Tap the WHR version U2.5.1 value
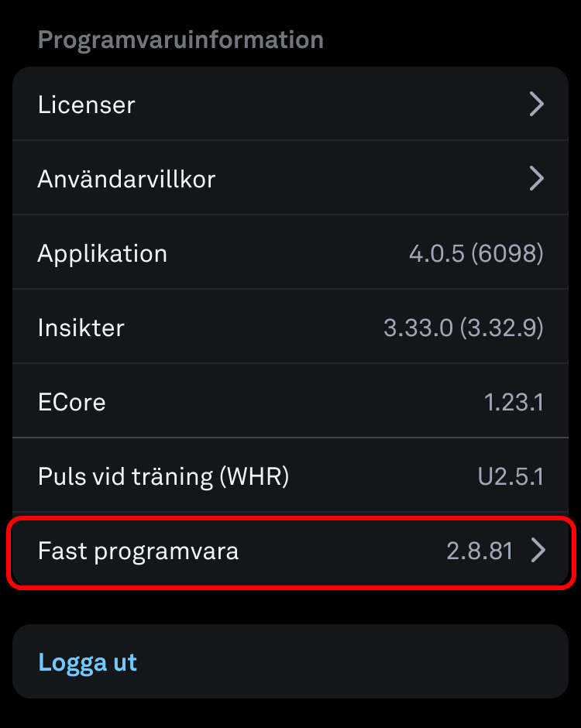Image resolution: width=581 pixels, height=728 pixels. coord(511,476)
